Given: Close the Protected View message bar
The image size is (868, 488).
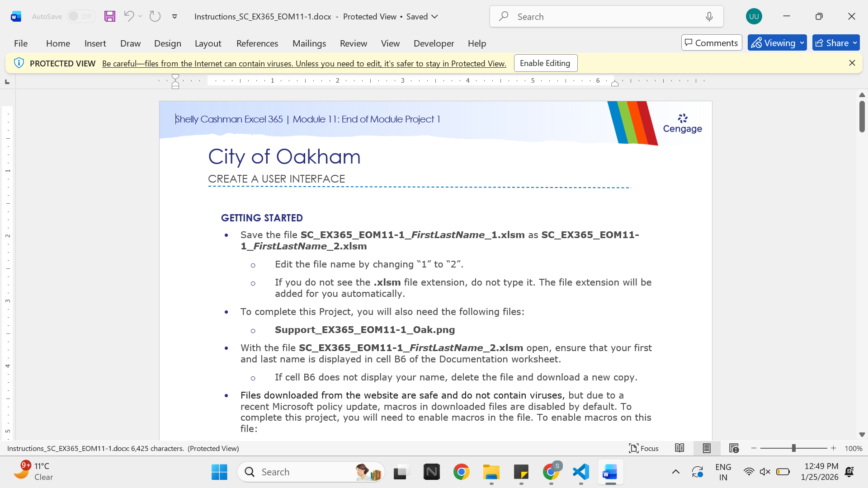Looking at the screenshot, I should (852, 63).
